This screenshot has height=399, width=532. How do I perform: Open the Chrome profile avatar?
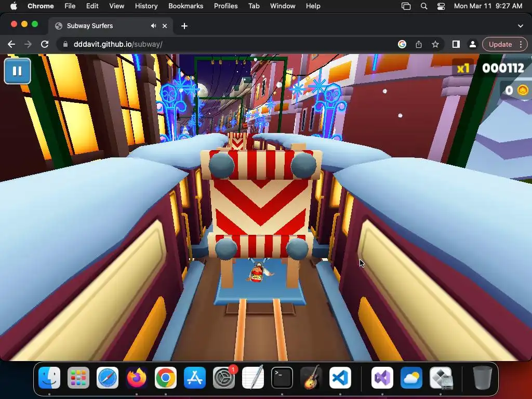[472, 45]
